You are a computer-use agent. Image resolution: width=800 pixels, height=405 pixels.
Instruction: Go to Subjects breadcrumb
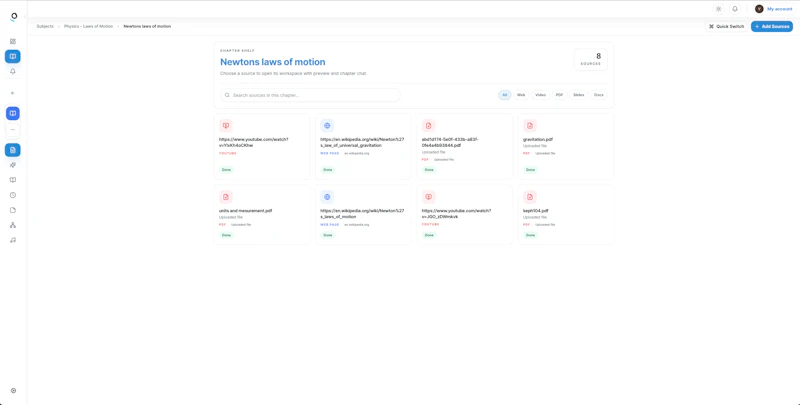point(45,26)
